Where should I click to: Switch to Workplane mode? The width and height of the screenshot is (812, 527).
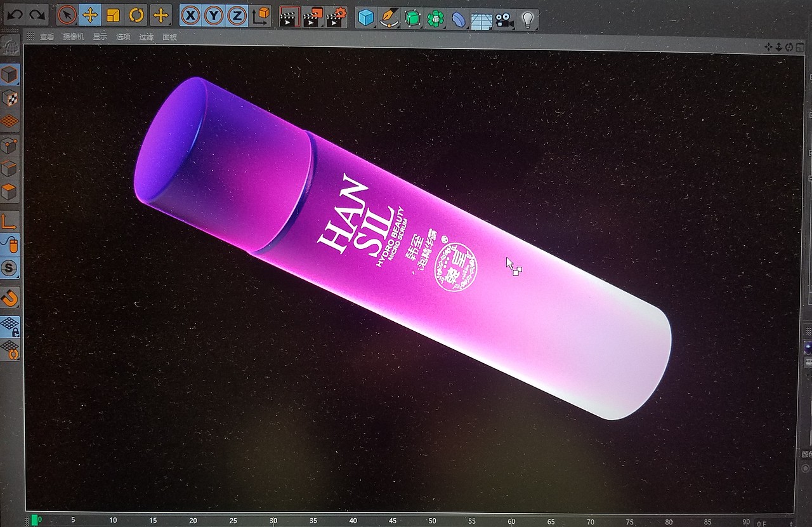pos(10,121)
